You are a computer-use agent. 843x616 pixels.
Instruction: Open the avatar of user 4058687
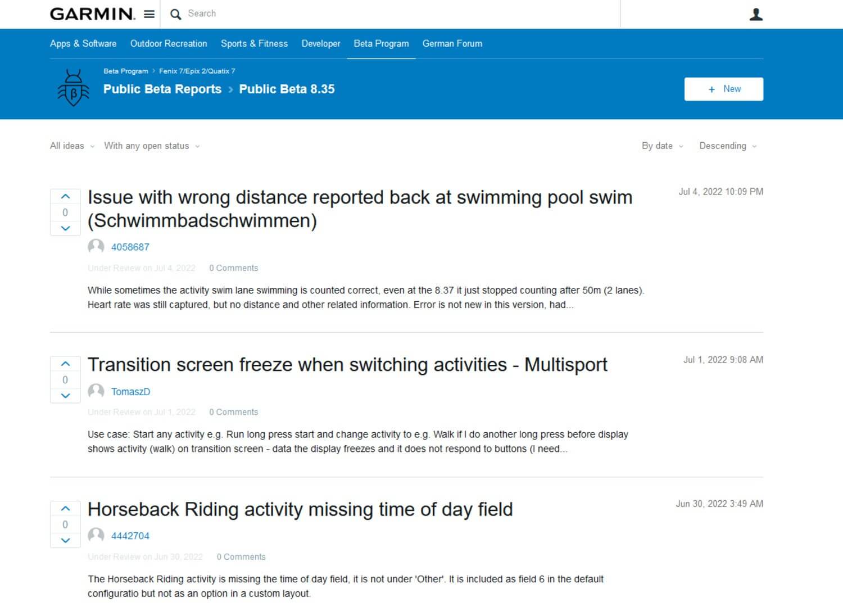click(96, 246)
